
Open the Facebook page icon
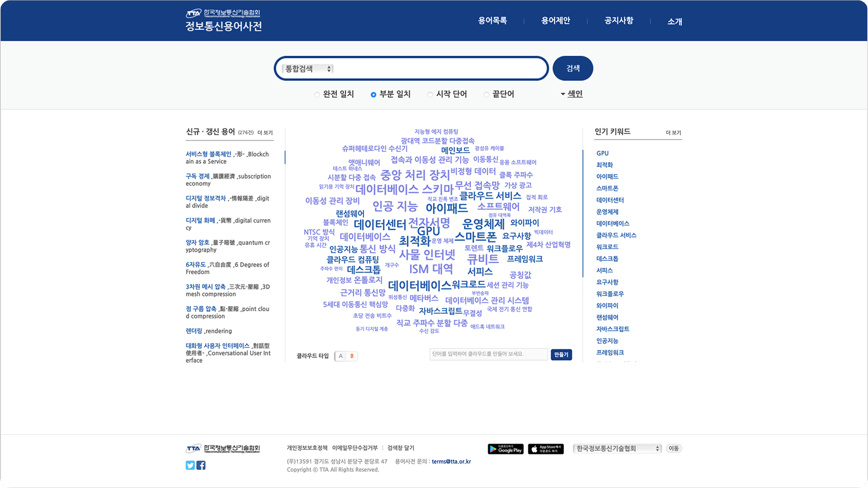[x=201, y=465]
